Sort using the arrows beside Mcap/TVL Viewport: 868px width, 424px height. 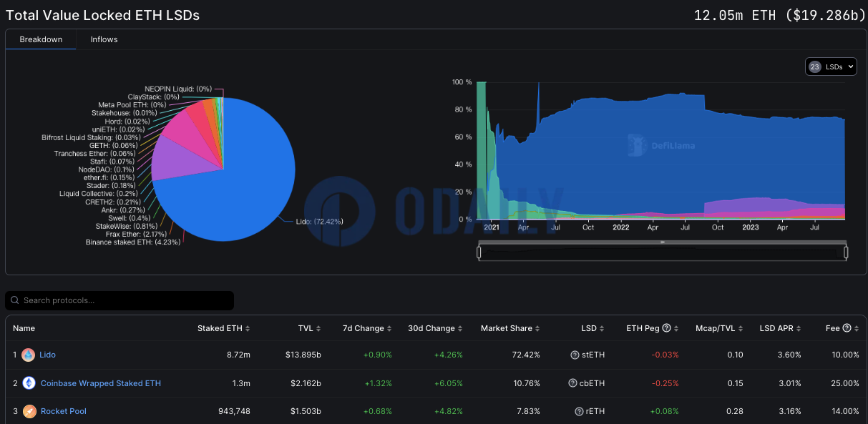[741, 329]
